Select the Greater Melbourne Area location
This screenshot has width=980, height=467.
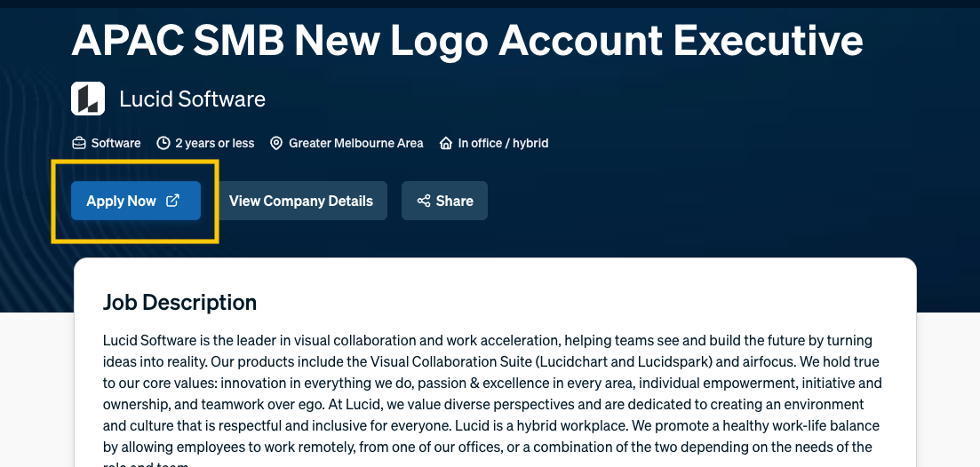(x=355, y=143)
